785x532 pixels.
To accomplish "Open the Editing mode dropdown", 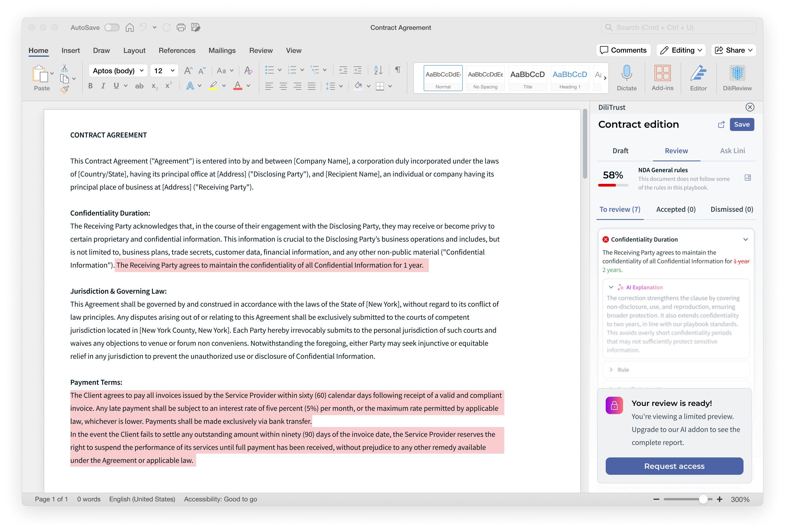I will (x=681, y=50).
